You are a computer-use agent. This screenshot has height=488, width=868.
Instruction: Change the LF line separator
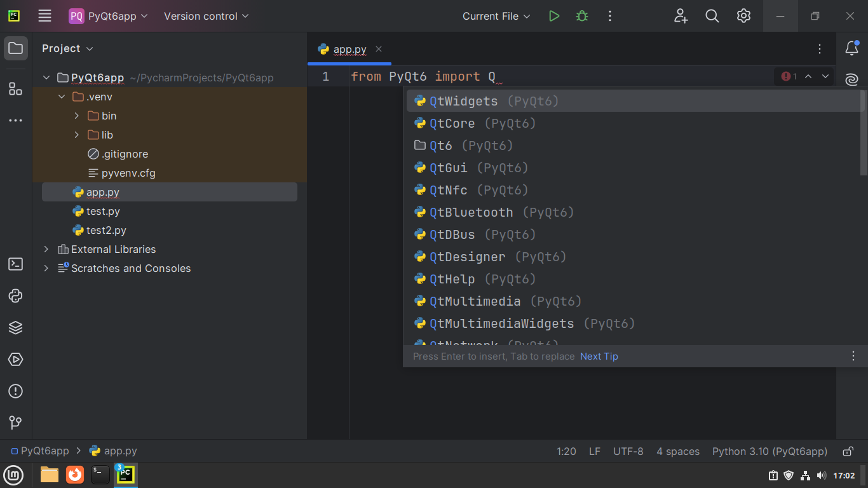pos(595,451)
